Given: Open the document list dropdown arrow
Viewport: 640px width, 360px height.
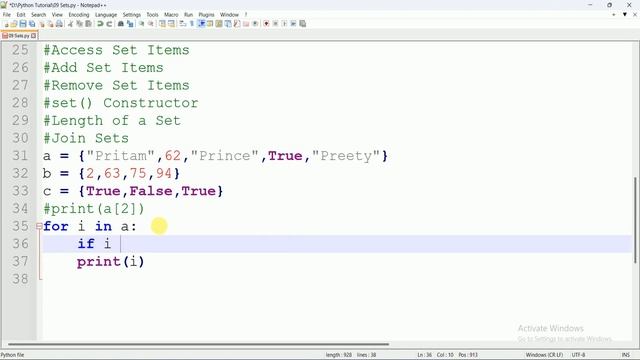Looking at the screenshot, I should coord(624,15).
